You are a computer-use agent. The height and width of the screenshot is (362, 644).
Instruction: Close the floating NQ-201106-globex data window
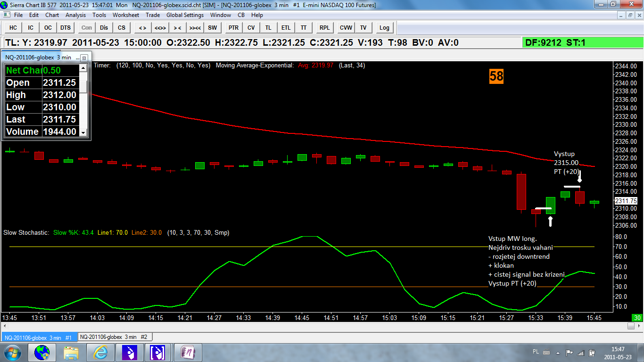pyautogui.click(x=84, y=58)
